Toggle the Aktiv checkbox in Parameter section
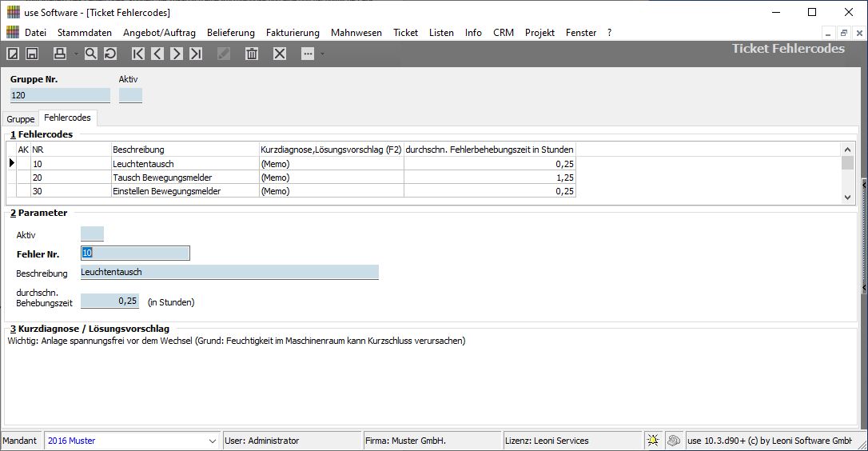 tap(92, 234)
